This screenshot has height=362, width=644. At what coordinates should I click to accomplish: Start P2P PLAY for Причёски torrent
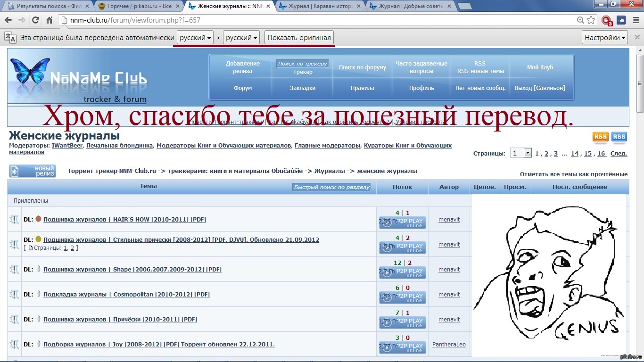(x=403, y=323)
